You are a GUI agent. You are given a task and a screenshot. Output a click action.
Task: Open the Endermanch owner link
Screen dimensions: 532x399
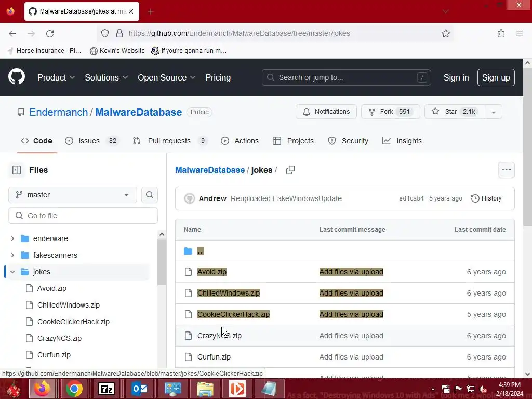58,112
